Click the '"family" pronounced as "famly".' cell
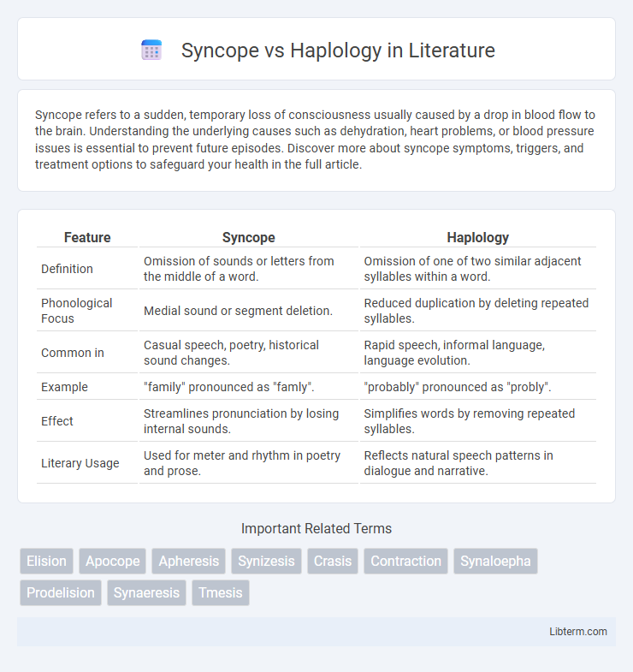Image resolution: width=633 pixels, height=672 pixels. tap(248, 387)
